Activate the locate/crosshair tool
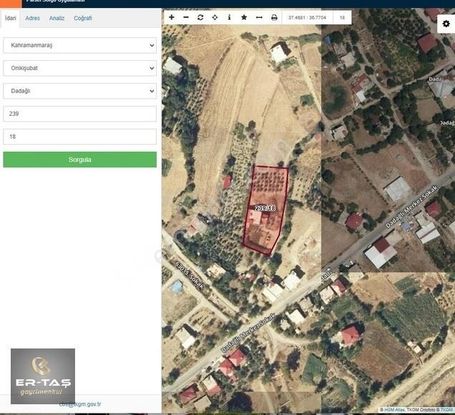 click(x=215, y=17)
